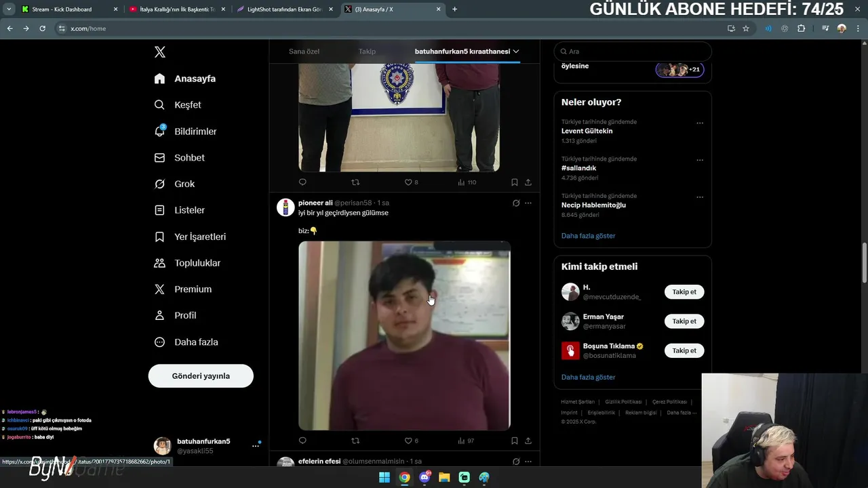Screen dimensions: 868x488
Task: Open options for #sallandık trend
Action: pyautogui.click(x=700, y=161)
